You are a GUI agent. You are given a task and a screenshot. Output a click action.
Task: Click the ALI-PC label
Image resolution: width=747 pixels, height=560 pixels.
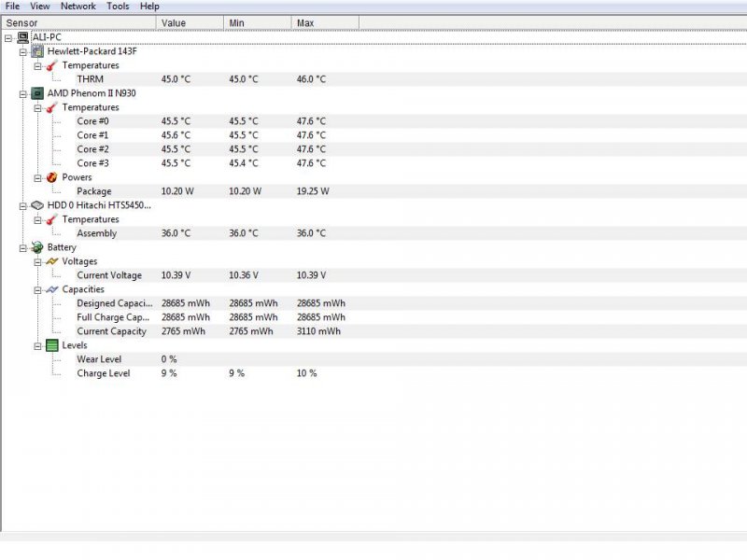point(47,37)
